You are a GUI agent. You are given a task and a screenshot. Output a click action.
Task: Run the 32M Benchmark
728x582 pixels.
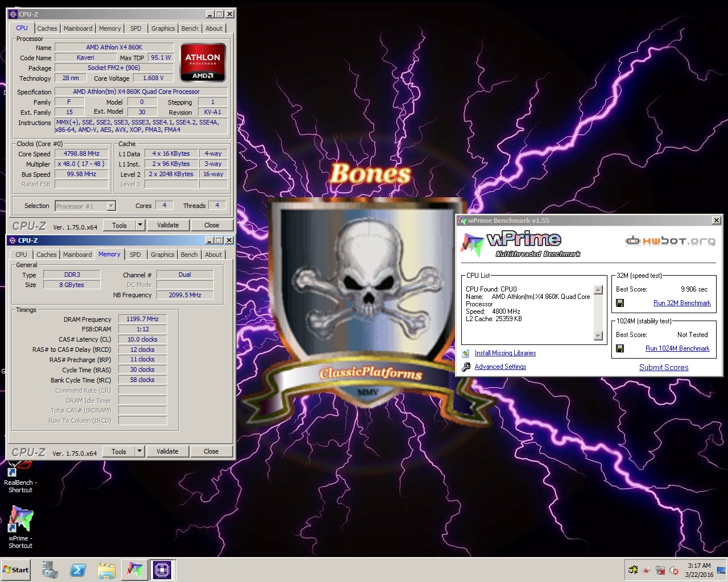pyautogui.click(x=682, y=303)
